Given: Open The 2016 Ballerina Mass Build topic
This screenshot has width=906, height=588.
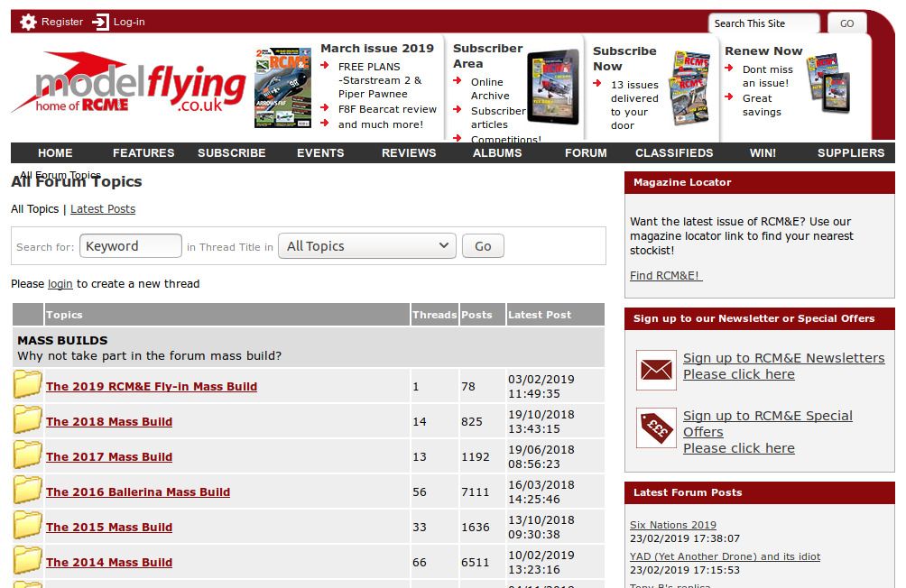Looking at the screenshot, I should coord(138,492).
